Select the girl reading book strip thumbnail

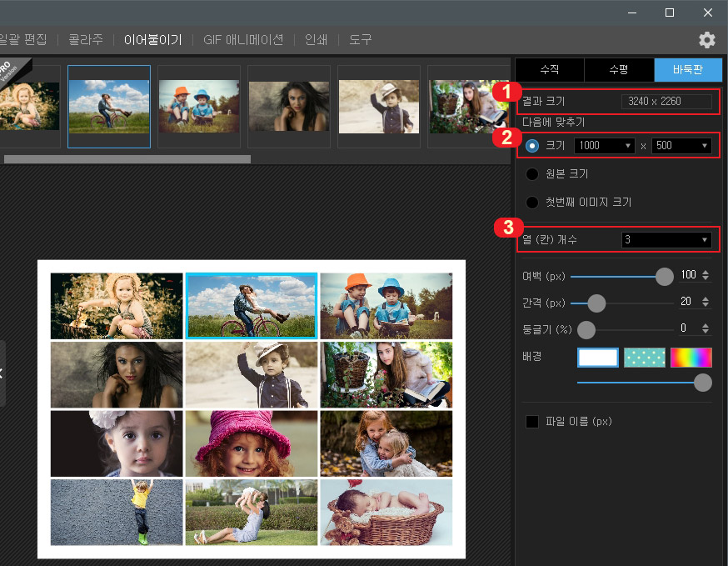[468, 107]
